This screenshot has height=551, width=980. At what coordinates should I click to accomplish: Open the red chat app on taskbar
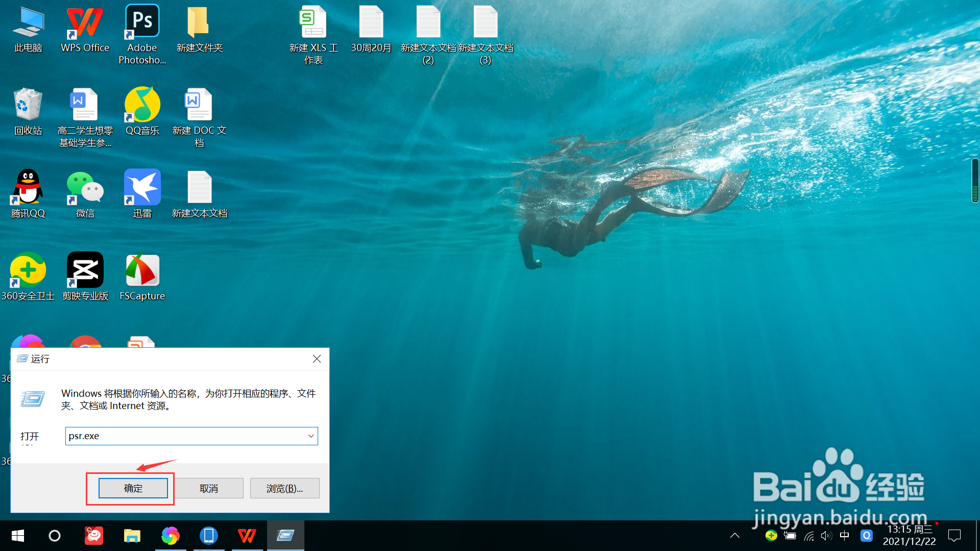tap(94, 536)
